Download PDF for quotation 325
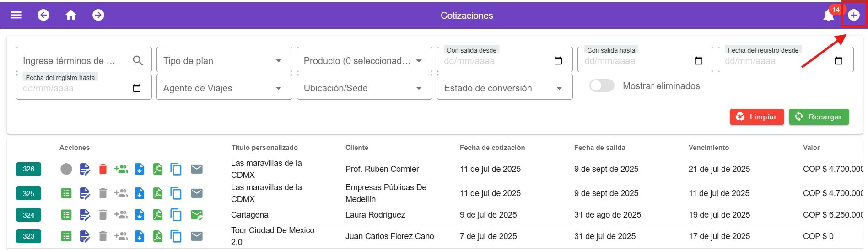 click(x=158, y=193)
